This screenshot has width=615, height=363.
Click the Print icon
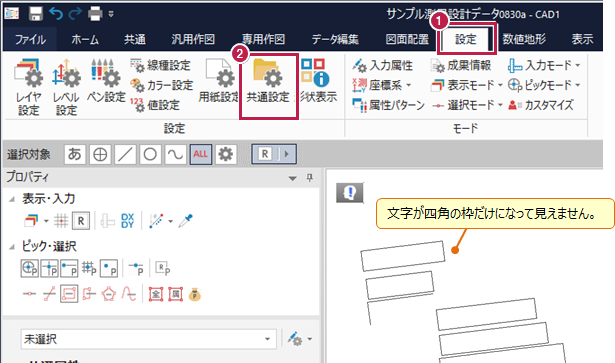[95, 14]
